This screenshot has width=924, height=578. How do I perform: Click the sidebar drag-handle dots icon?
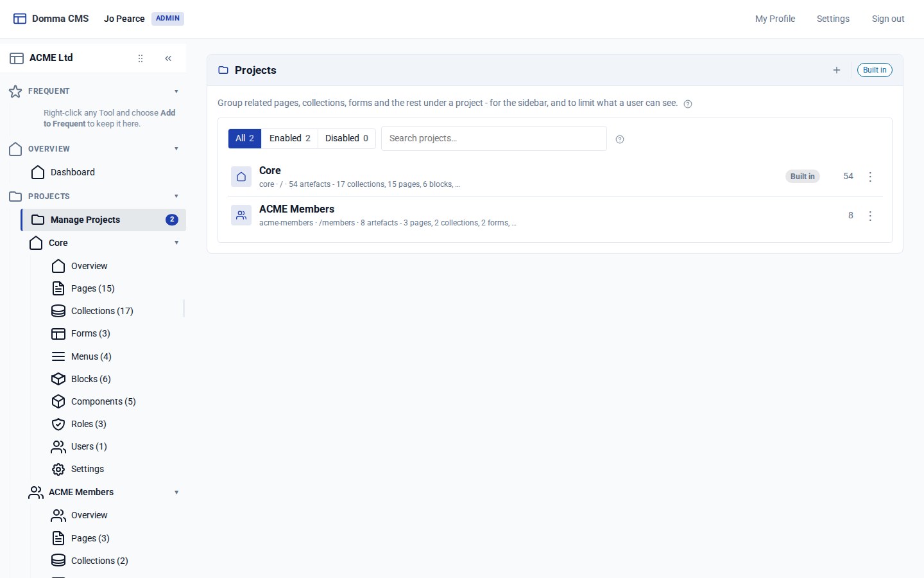pyautogui.click(x=141, y=58)
